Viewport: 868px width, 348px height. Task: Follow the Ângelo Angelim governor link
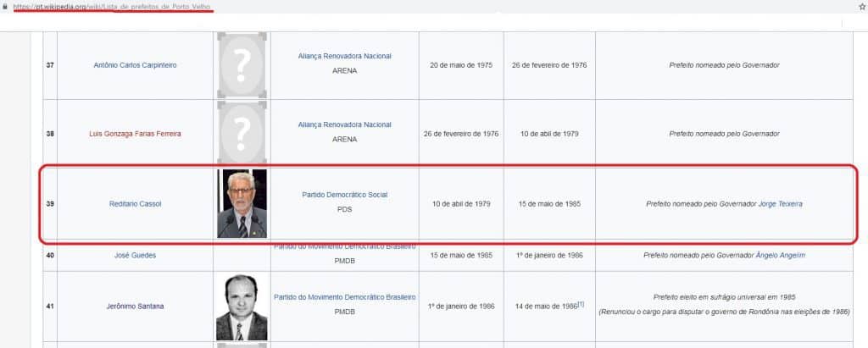[x=780, y=256]
